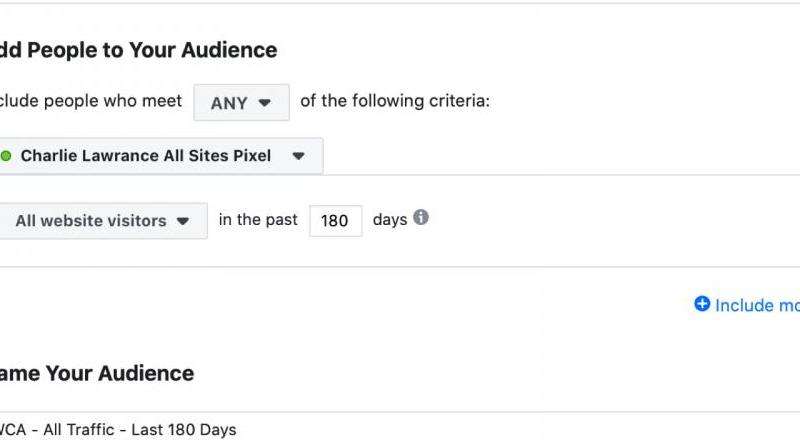Click the caret arrow on the pixel selector
The image size is (800, 440).
(x=298, y=156)
